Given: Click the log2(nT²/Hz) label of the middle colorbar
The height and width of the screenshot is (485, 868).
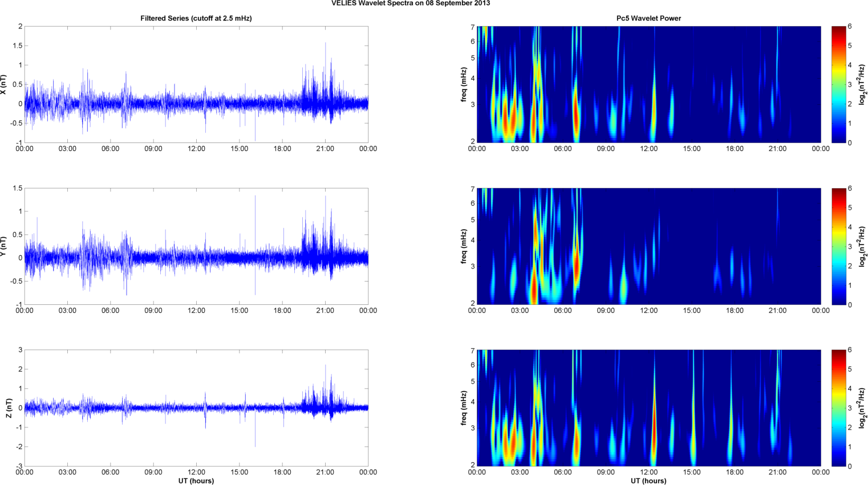Looking at the screenshot, I should tap(863, 246).
